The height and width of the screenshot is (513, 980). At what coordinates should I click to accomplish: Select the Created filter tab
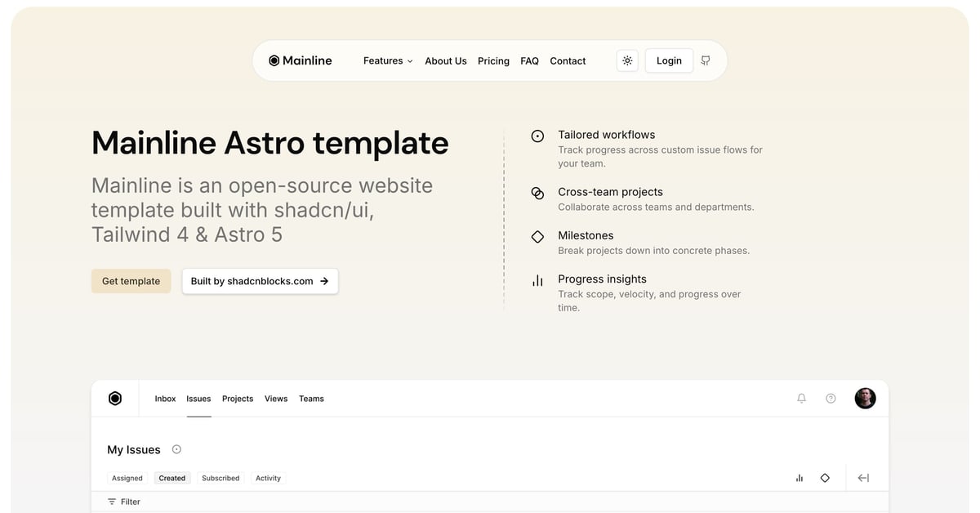[172, 478]
